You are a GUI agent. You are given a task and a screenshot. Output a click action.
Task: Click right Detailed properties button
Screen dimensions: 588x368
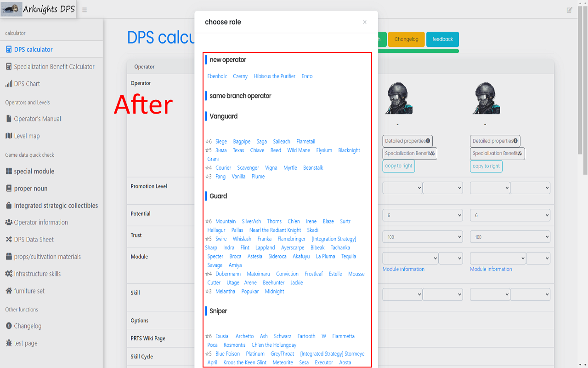coord(495,141)
